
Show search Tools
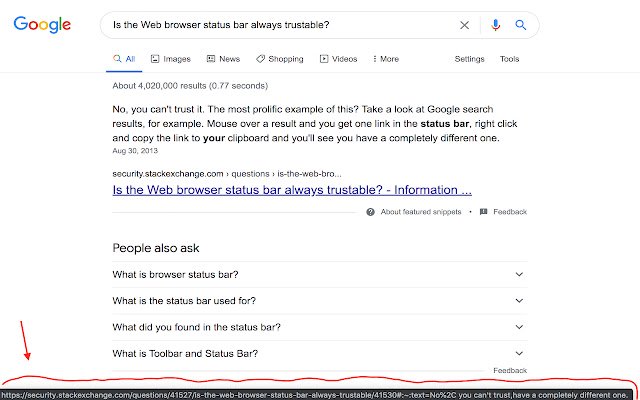(509, 59)
